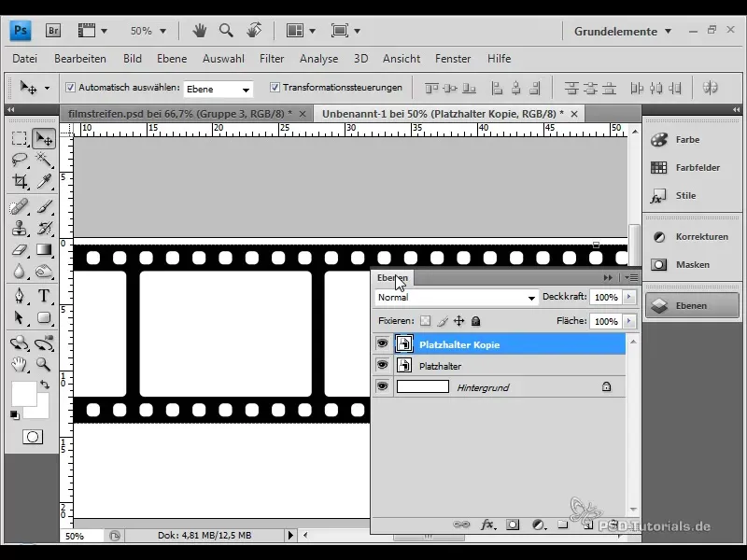Open the Bearbeiten menu
The width and height of the screenshot is (747, 560).
point(80,59)
